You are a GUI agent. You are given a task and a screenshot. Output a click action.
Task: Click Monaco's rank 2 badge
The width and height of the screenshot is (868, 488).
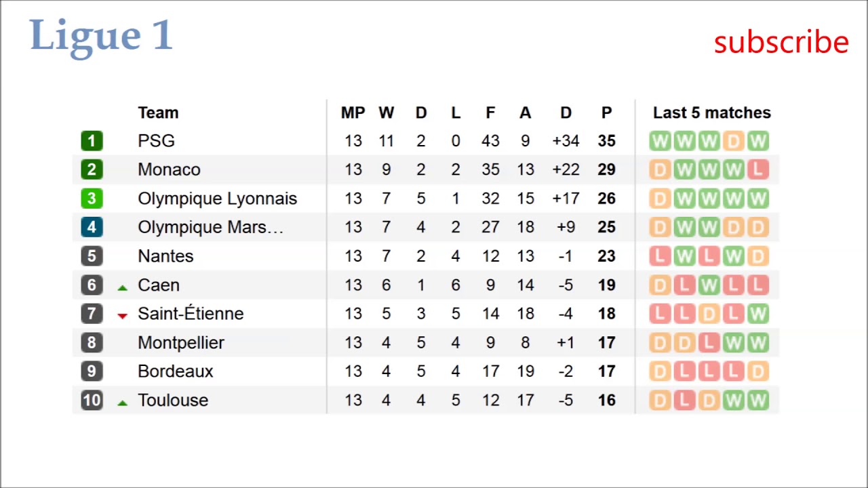pos(92,169)
